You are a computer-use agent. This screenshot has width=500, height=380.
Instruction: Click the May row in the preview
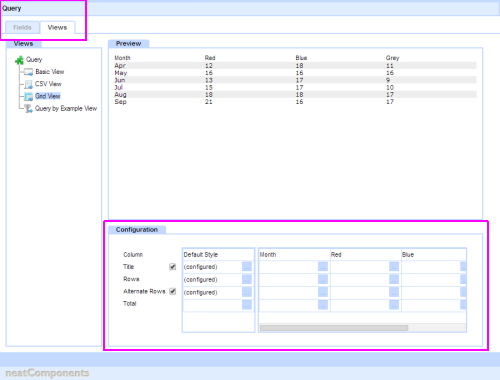[x=295, y=73]
